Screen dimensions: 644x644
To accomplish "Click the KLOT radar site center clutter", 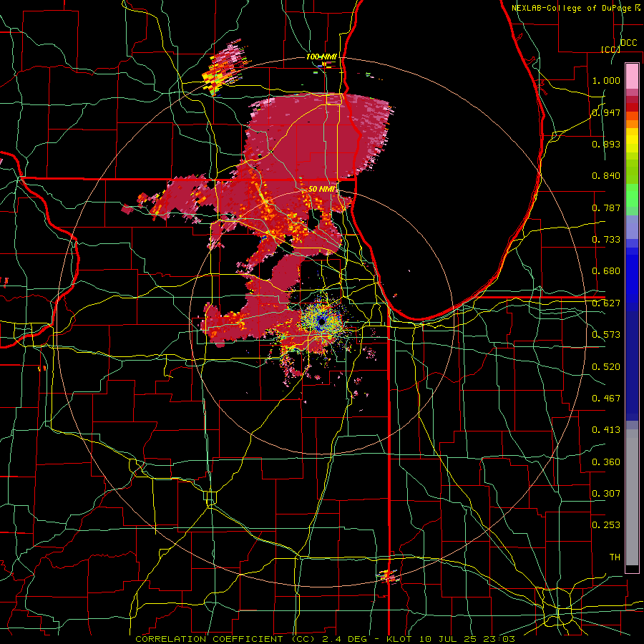I will tap(321, 321).
